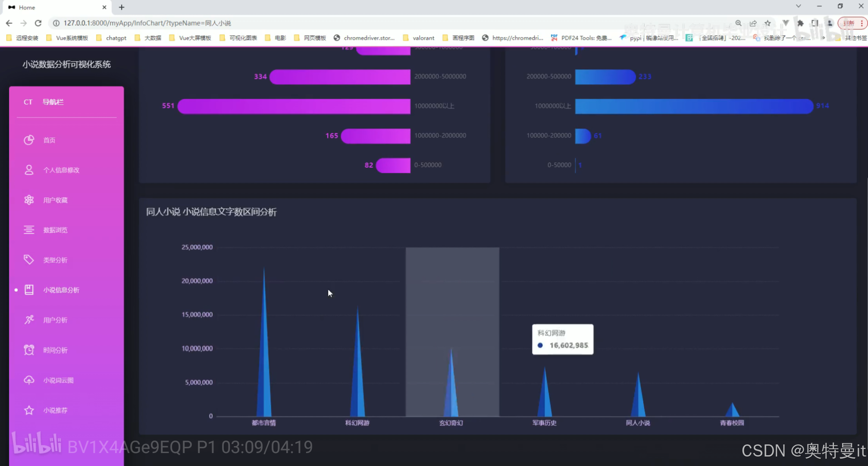The width and height of the screenshot is (868, 466).
Task: Click the 数据浏览 list icon
Action: (x=29, y=230)
